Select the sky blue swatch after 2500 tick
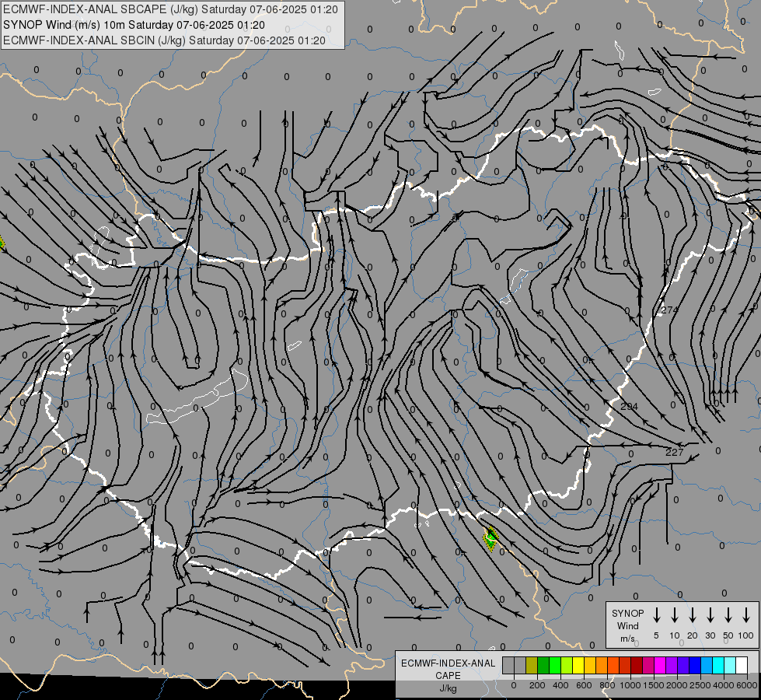761x700 pixels. tap(707, 665)
